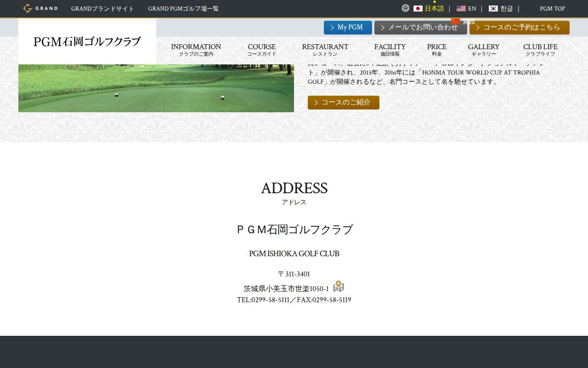Open the CLUB LIFE menu
588x368 pixels.
point(540,50)
